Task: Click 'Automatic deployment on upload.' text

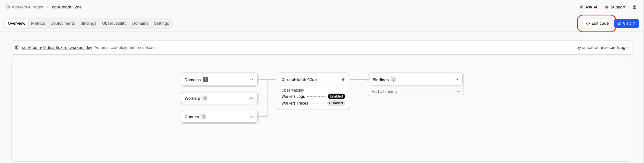Action: (125, 47)
